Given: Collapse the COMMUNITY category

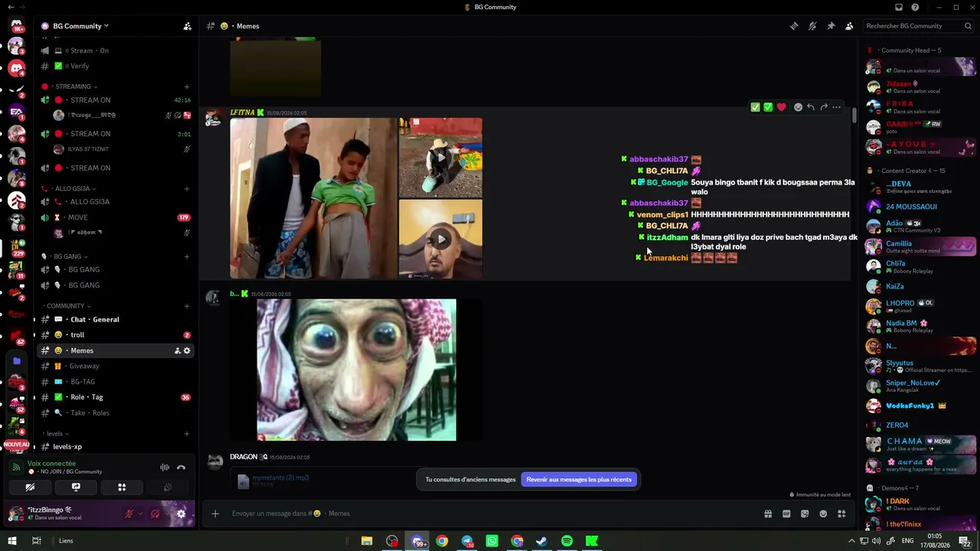Looking at the screenshot, I should [67, 306].
